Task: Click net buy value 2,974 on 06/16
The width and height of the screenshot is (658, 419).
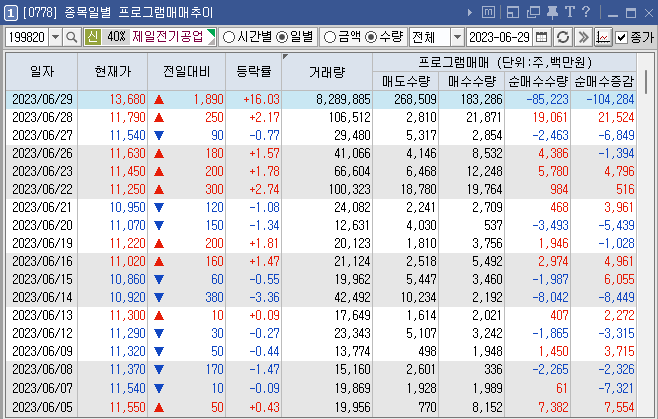Action: (x=553, y=262)
